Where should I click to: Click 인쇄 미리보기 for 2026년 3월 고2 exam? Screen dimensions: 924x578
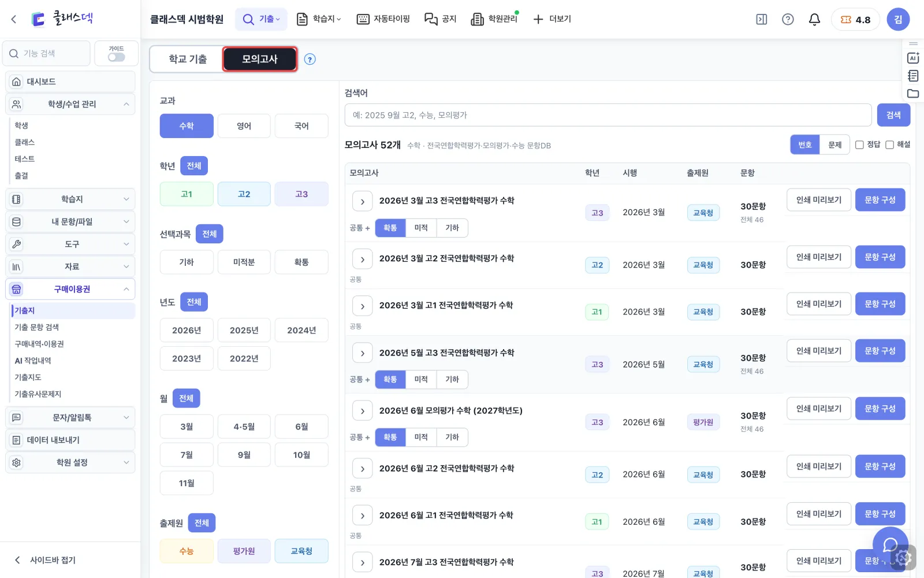(x=819, y=257)
